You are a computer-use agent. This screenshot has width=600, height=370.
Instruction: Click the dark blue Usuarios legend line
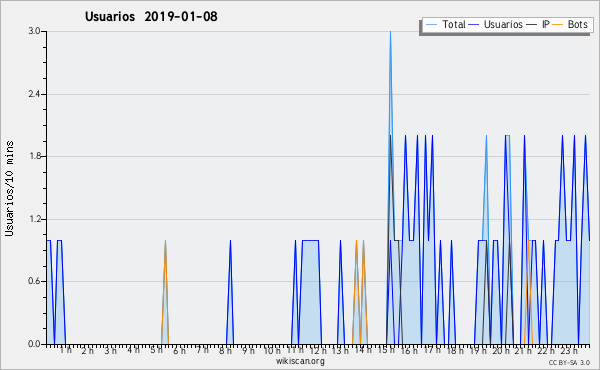coord(474,25)
